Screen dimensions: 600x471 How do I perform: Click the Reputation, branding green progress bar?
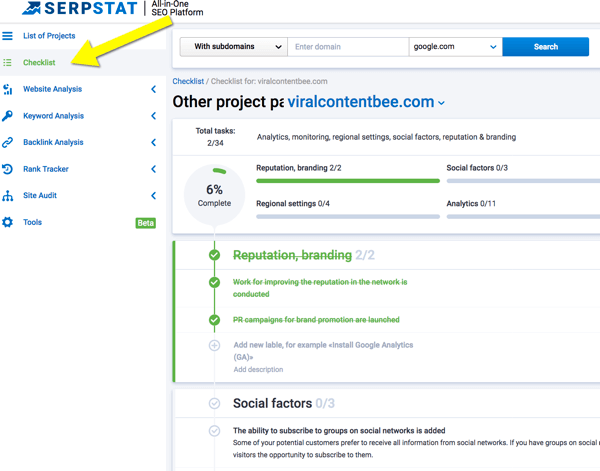point(348,181)
